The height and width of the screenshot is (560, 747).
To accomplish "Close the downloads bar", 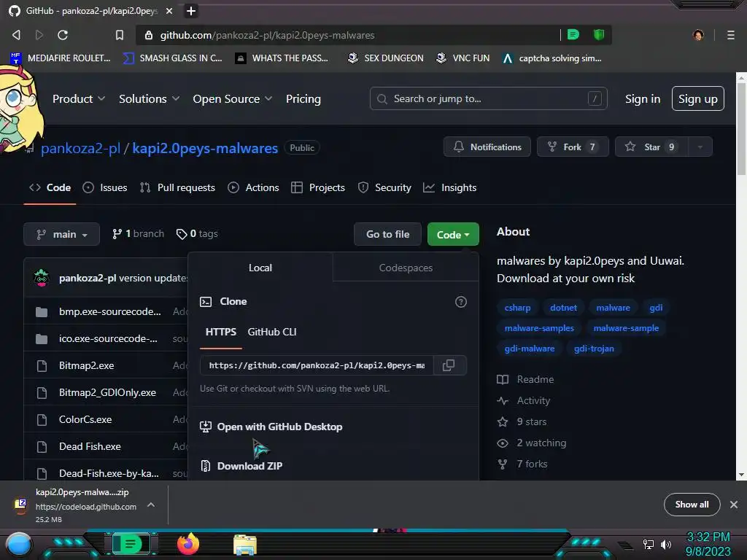I will pos(734,505).
